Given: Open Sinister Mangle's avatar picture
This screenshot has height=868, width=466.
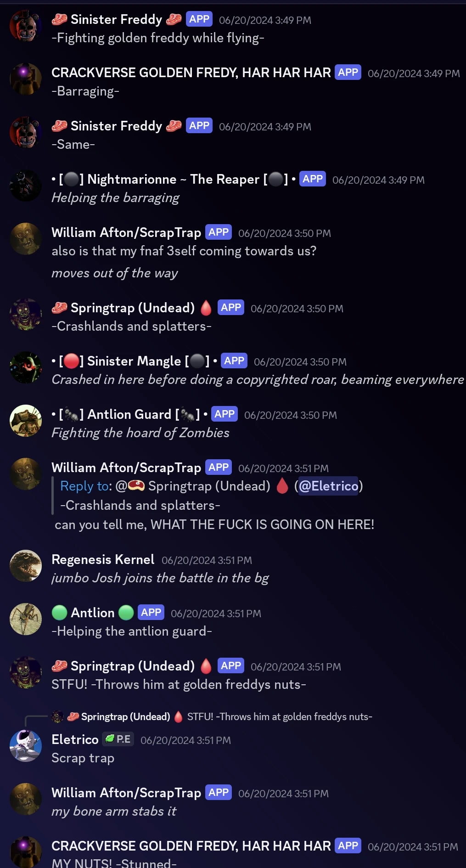Looking at the screenshot, I should 26,367.
